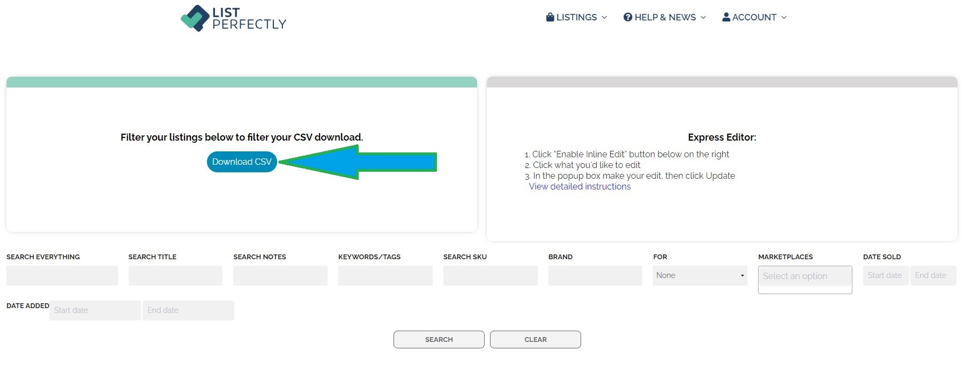Image resolution: width=980 pixels, height=365 pixels.
Task: Click the Account person icon
Action: point(726,17)
